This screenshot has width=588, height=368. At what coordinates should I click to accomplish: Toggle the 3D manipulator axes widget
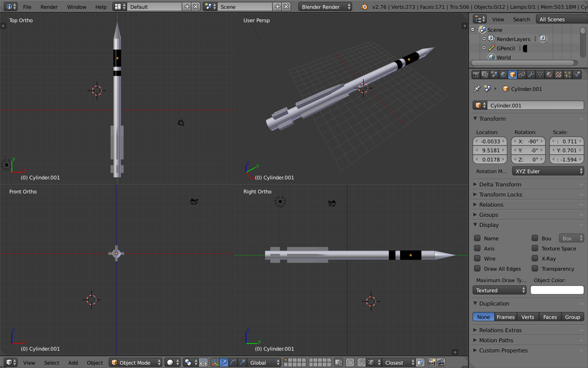coord(215,362)
